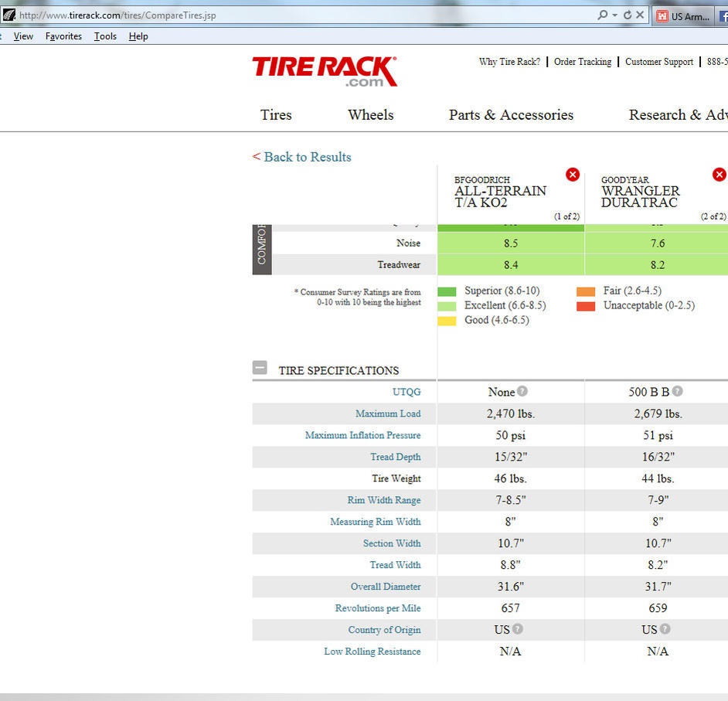Viewport: 728px width, 701px height.
Task: Open the Maximum Inflation Pressure definition link
Action: pos(362,435)
